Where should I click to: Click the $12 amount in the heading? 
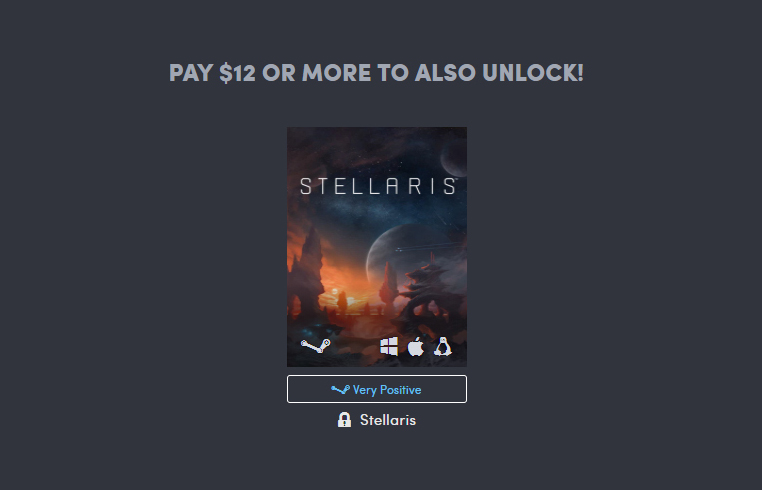point(237,73)
